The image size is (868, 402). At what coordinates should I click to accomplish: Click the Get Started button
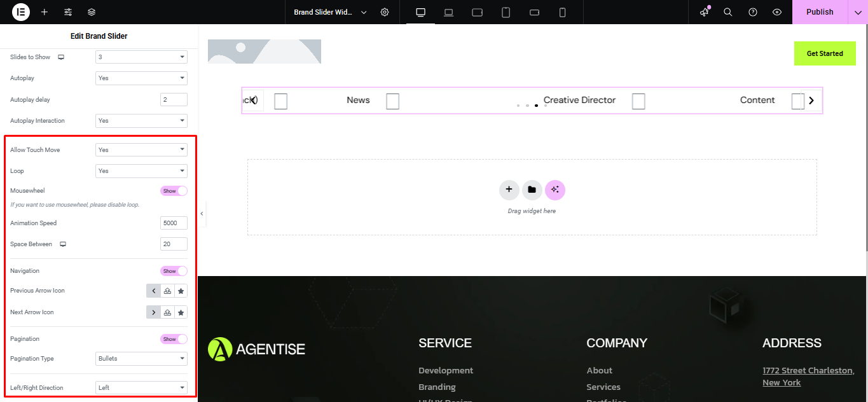825,53
